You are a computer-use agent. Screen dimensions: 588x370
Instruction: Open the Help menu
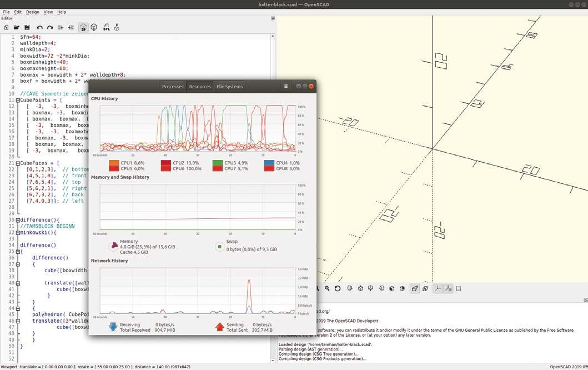click(62, 12)
